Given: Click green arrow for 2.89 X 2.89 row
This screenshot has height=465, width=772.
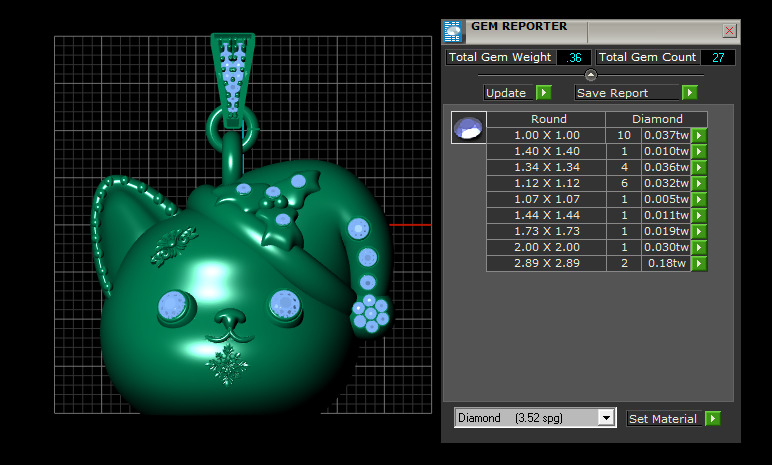Looking at the screenshot, I should (699, 264).
